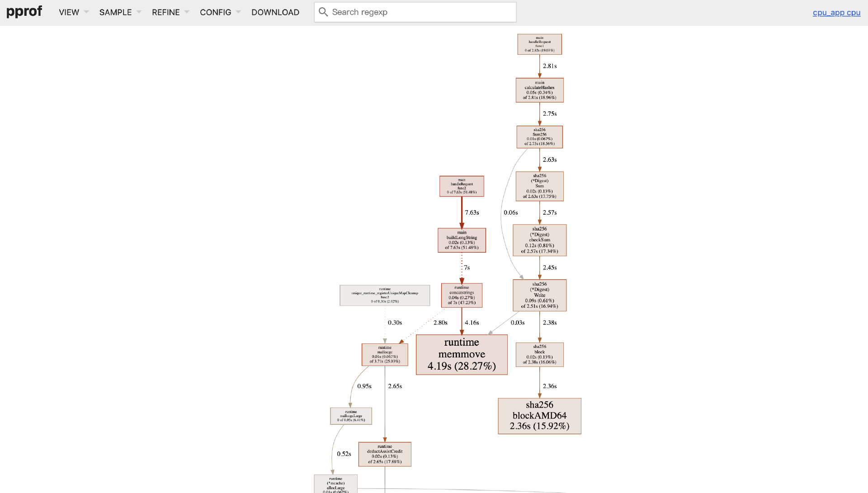Select the runtime memmove node
Image resolution: width=868 pixels, height=493 pixels.
point(461,354)
